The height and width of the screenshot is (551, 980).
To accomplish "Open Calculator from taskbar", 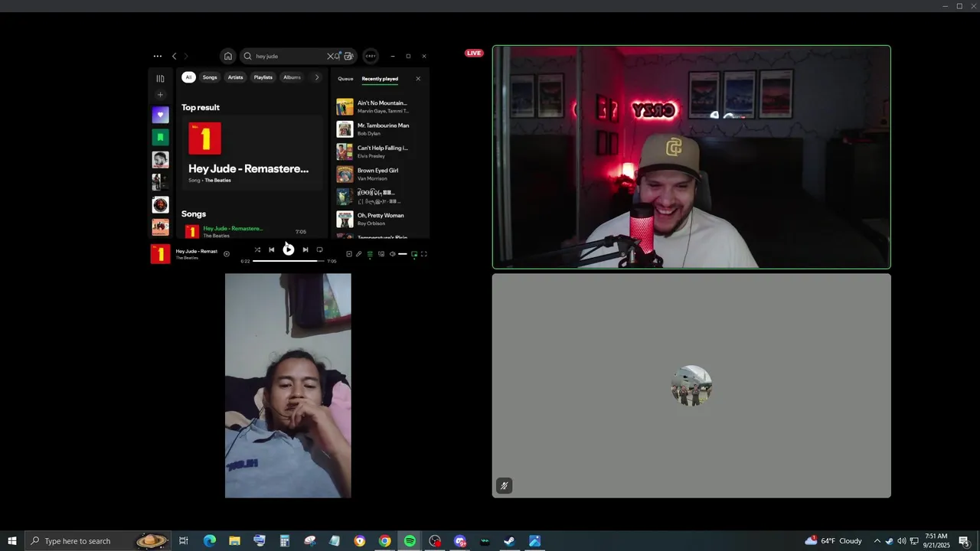I will [x=284, y=541].
